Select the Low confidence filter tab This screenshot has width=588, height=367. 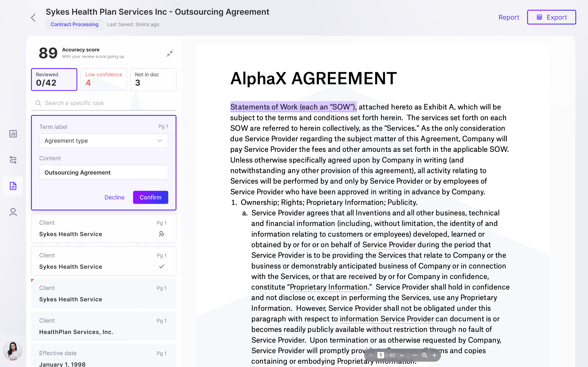[x=104, y=79]
